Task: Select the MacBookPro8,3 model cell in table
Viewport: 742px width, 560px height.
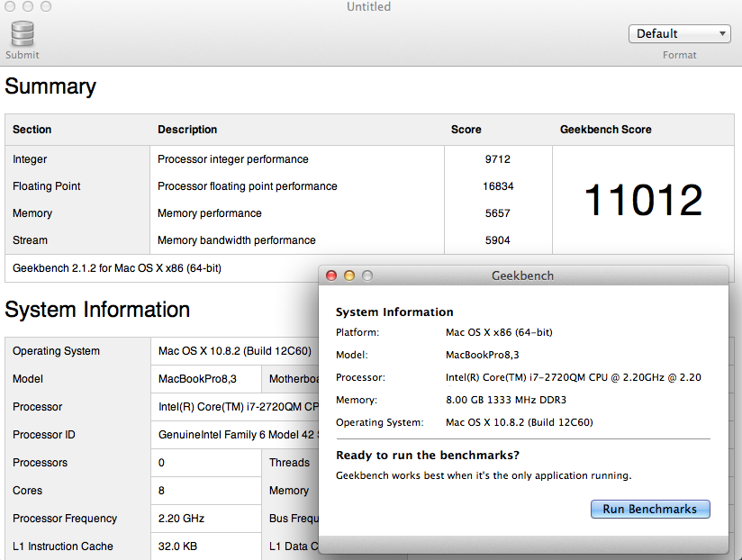Action: (197, 379)
